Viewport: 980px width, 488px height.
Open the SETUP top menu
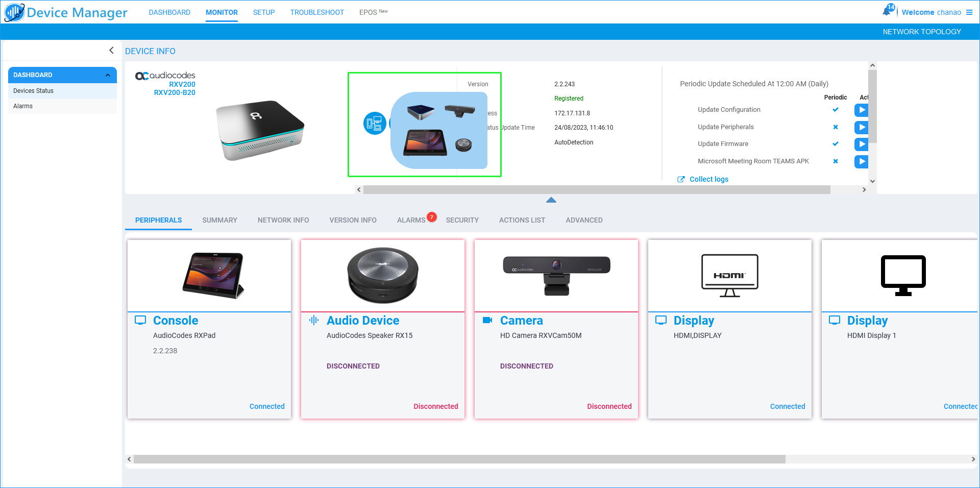[x=264, y=12]
